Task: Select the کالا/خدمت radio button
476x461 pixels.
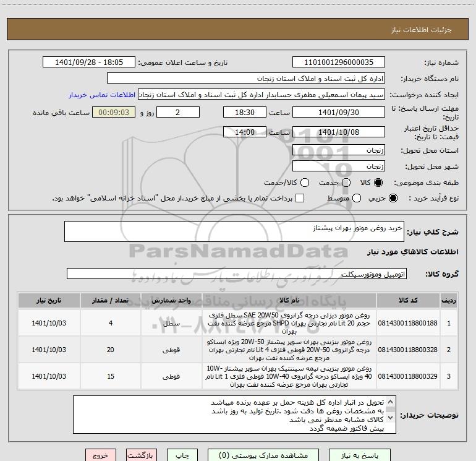Action: click(305, 183)
